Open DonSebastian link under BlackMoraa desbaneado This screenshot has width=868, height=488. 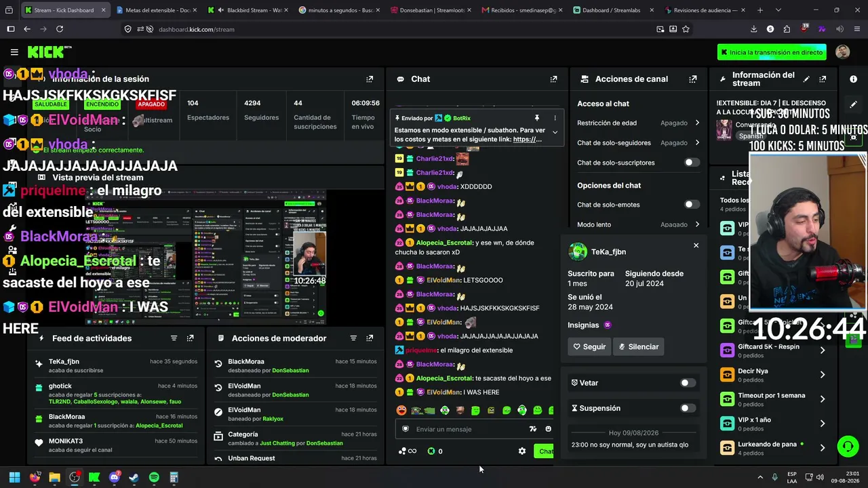coord(290,371)
